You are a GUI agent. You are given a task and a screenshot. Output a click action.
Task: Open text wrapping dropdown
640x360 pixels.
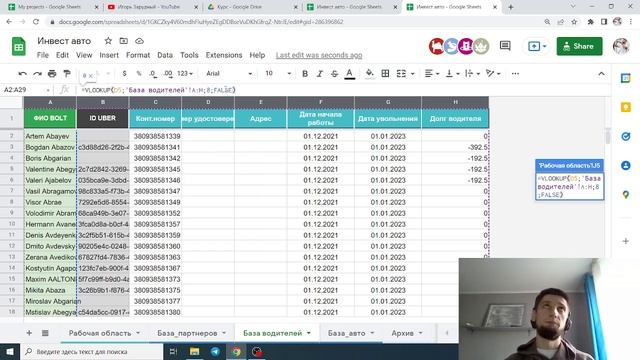tap(472, 73)
